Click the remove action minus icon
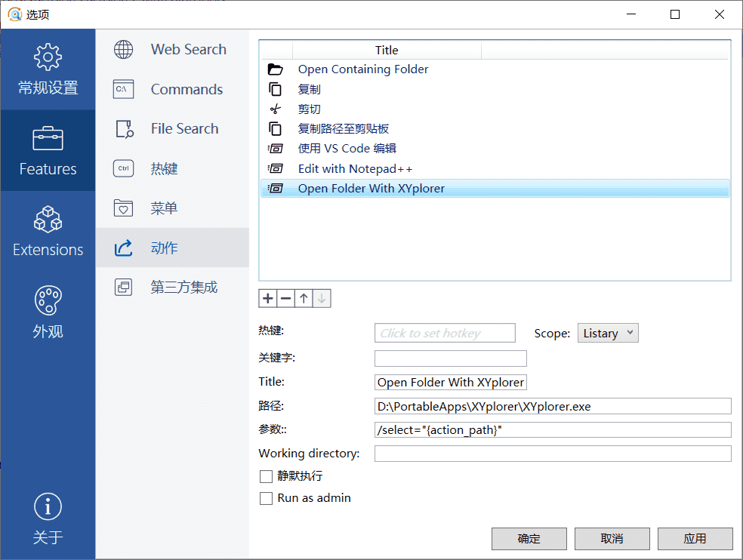This screenshot has height=560, width=743. 286,298
